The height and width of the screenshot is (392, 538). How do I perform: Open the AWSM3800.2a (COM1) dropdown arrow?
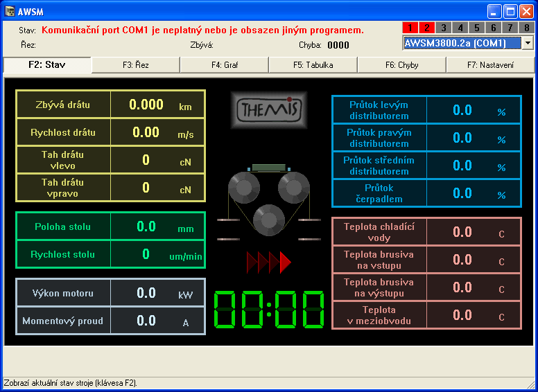[x=528, y=43]
